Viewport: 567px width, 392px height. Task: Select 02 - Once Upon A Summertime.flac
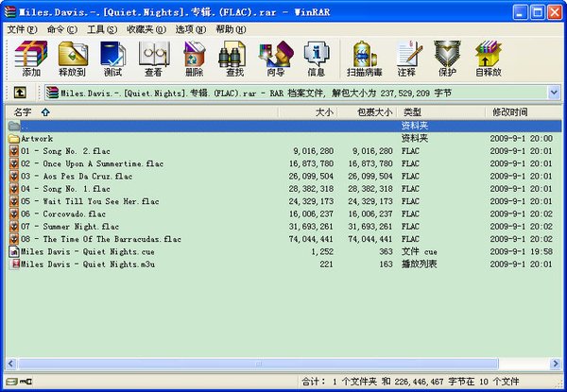pyautogui.click(x=93, y=163)
